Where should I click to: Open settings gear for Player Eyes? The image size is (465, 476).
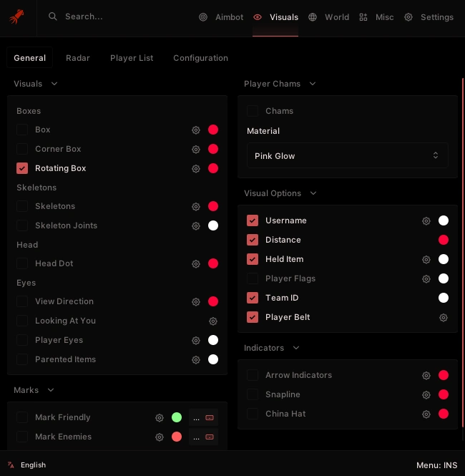196,340
